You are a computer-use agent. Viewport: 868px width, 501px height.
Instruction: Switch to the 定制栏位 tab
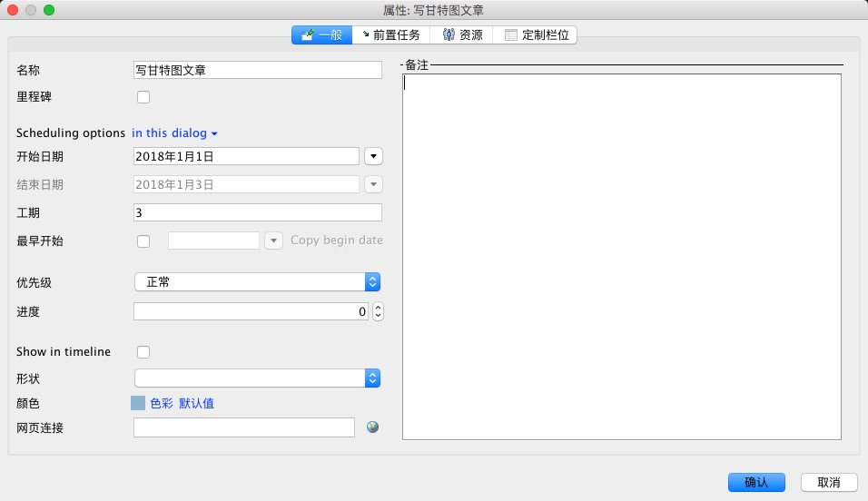tap(536, 34)
